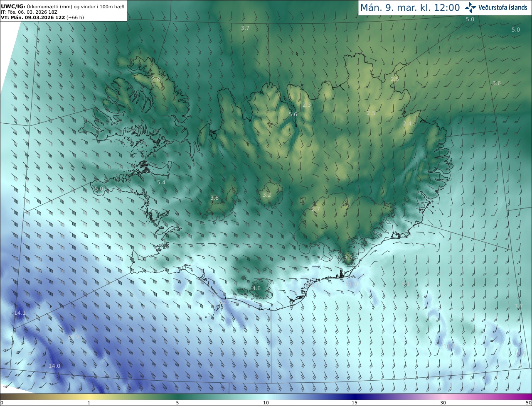Click the 50 tick on the colour scale

529,403
